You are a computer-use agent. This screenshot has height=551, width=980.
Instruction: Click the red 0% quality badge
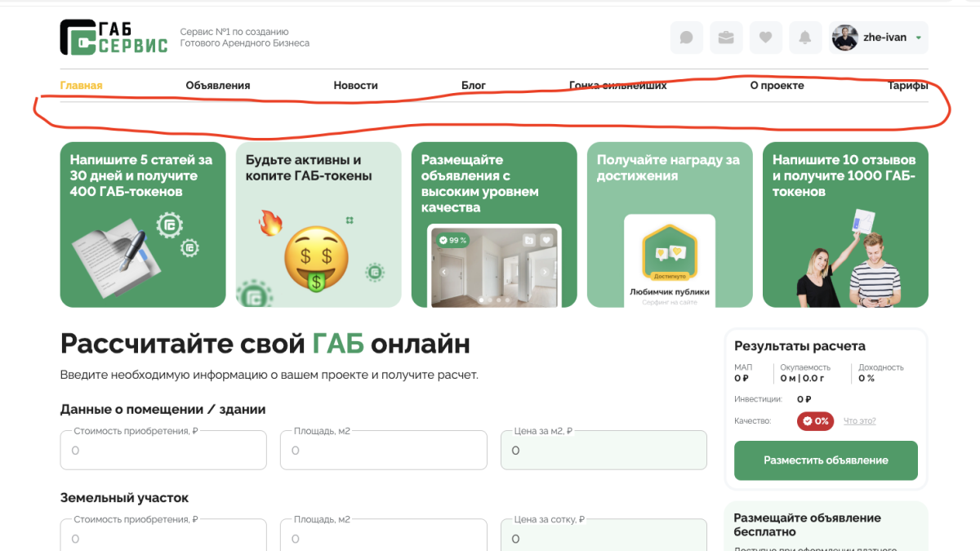coord(815,421)
